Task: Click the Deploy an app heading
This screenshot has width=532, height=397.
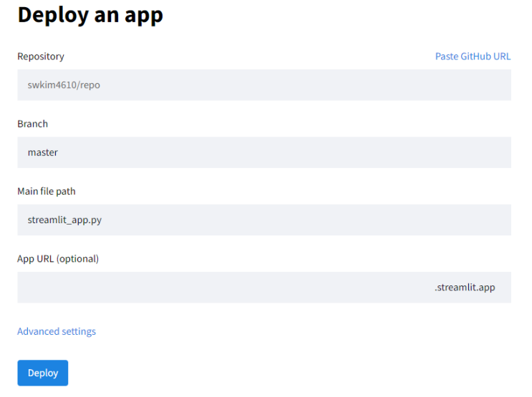Action: coord(90,15)
